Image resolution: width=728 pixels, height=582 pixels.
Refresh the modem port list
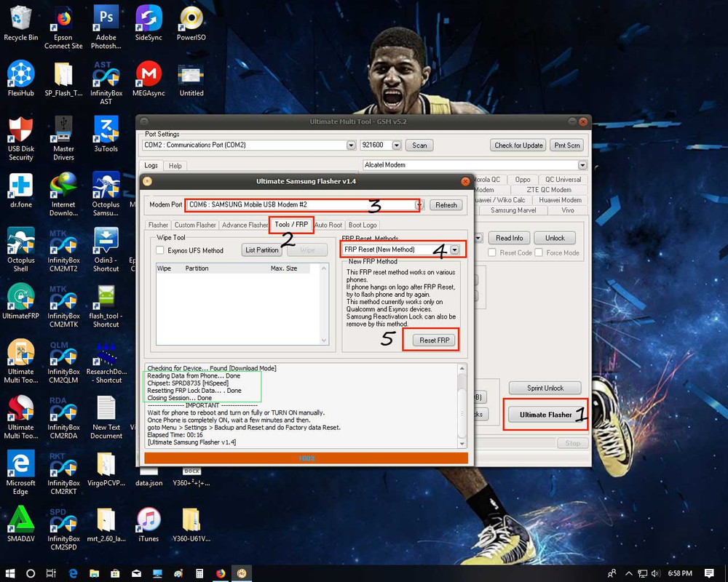point(446,204)
